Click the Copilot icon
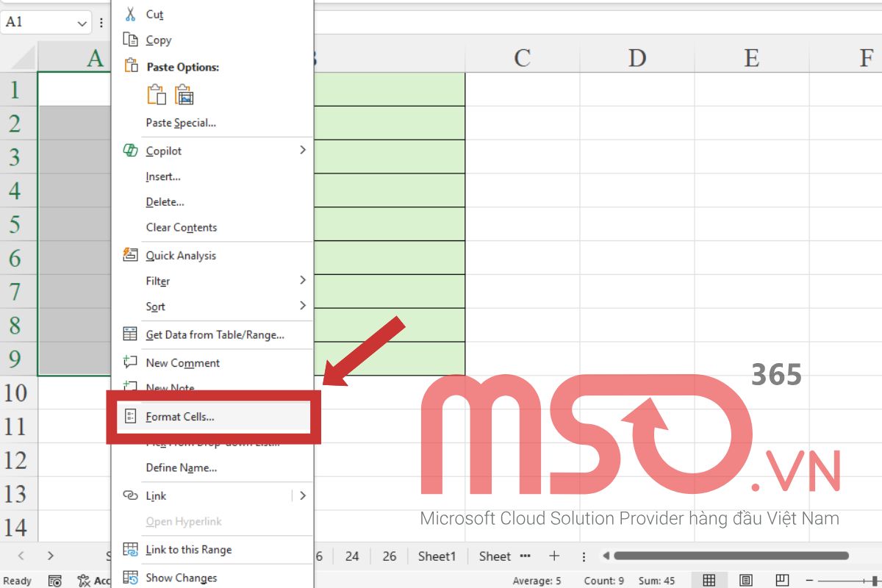Image resolution: width=882 pixels, height=588 pixels. click(130, 151)
